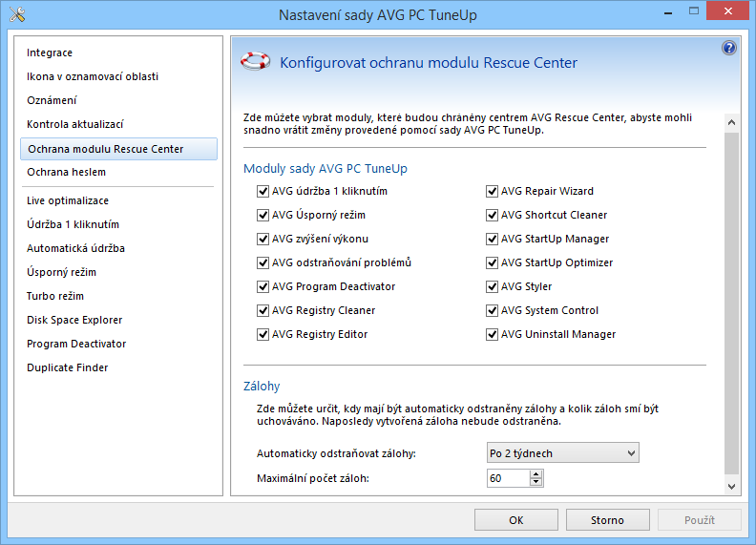Toggle AVG StartUp Manager checkbox
The height and width of the screenshot is (545, 756).
point(492,240)
